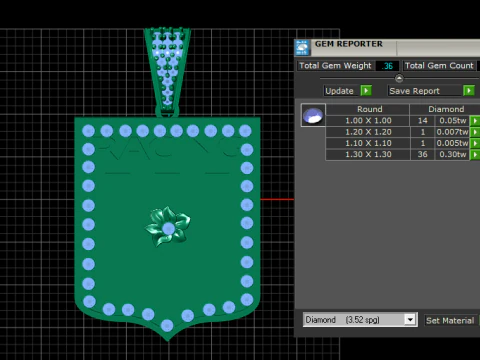Select the '1.00 X 1.00' size cell
The width and height of the screenshot is (480, 360).
pos(368,121)
